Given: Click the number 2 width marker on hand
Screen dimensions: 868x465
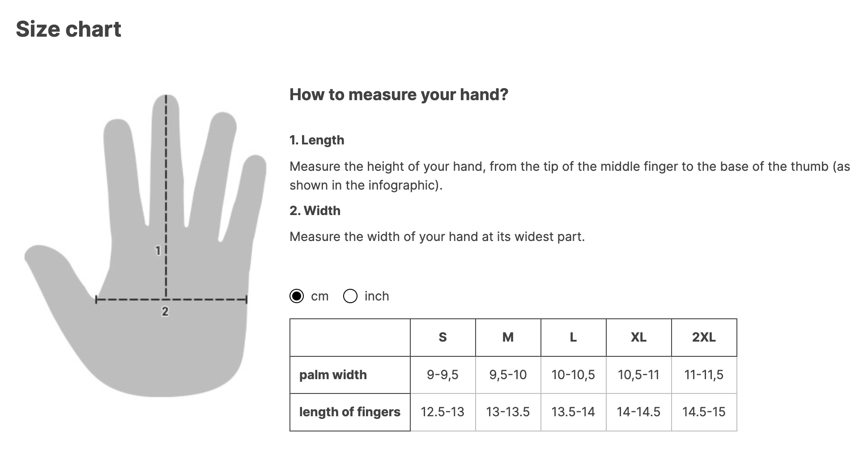Looking at the screenshot, I should tap(165, 312).
